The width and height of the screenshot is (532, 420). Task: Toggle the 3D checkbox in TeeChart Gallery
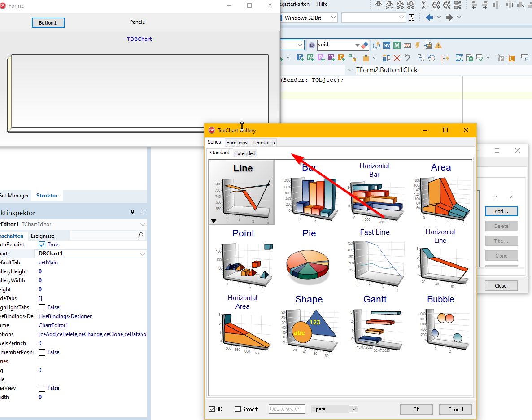212,409
